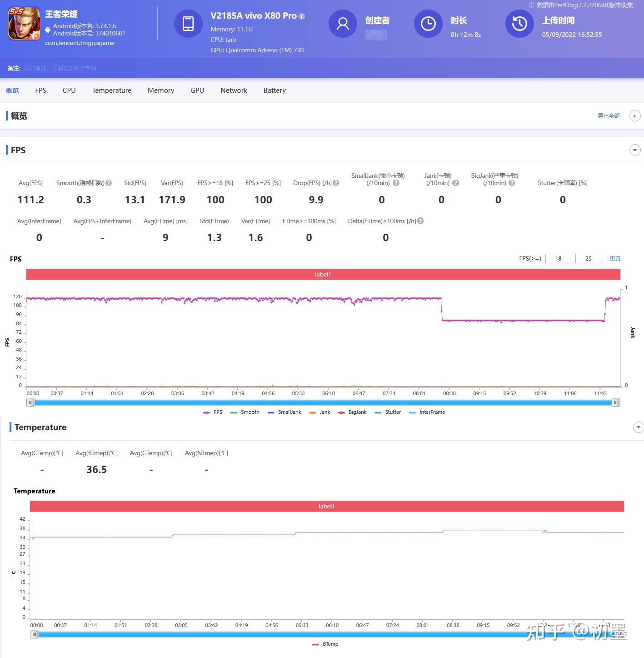The width and height of the screenshot is (644, 658).
Task: Click left handle of FPS time range slider
Action: (30, 402)
